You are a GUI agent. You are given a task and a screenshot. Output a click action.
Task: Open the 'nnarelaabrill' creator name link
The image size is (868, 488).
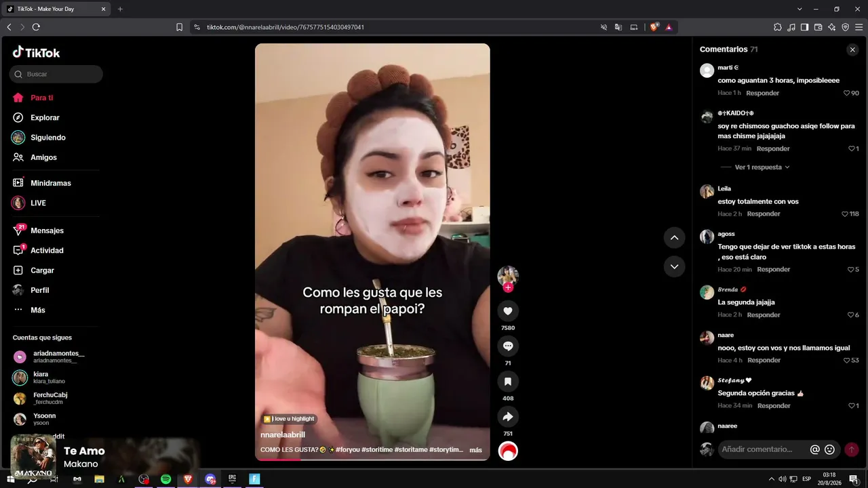[x=283, y=434]
